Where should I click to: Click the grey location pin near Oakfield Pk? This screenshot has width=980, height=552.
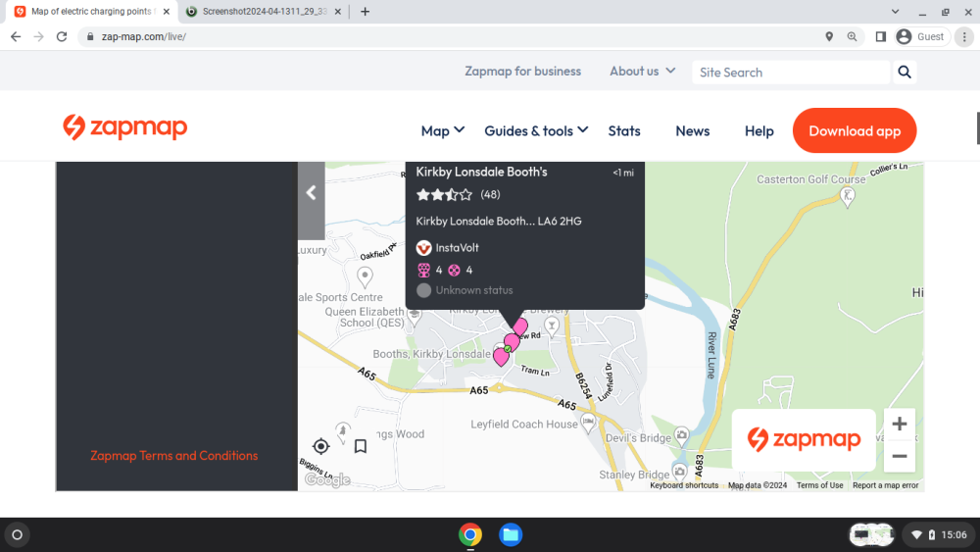coord(365,276)
